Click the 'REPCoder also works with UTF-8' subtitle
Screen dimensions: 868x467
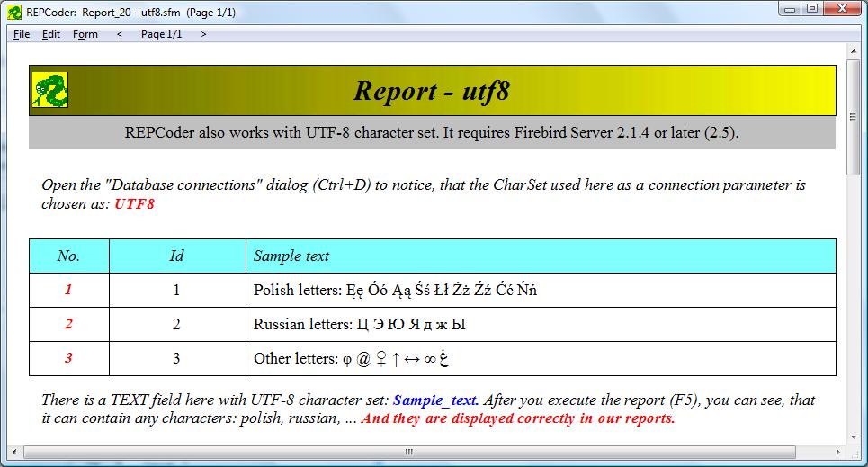pyautogui.click(x=432, y=133)
